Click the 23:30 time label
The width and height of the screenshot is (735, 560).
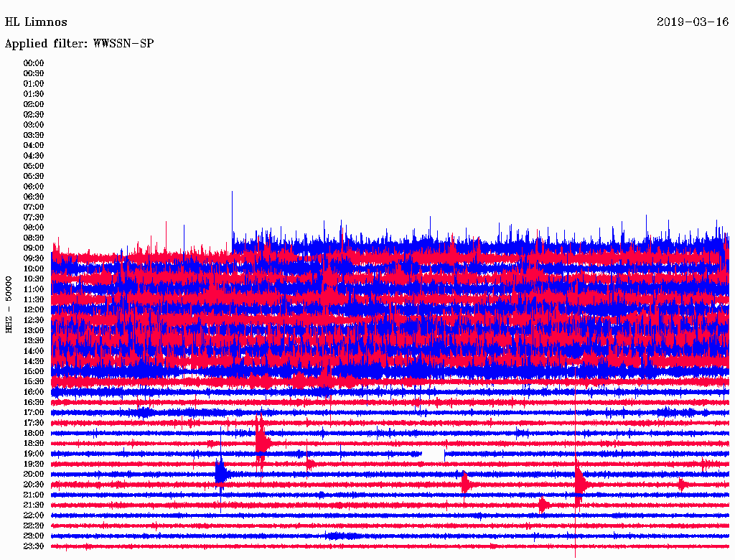(x=34, y=546)
